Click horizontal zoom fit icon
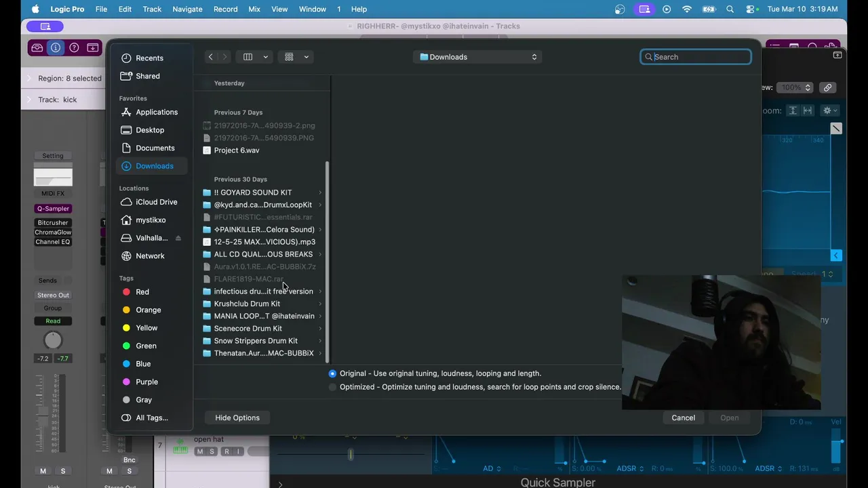 808,110
